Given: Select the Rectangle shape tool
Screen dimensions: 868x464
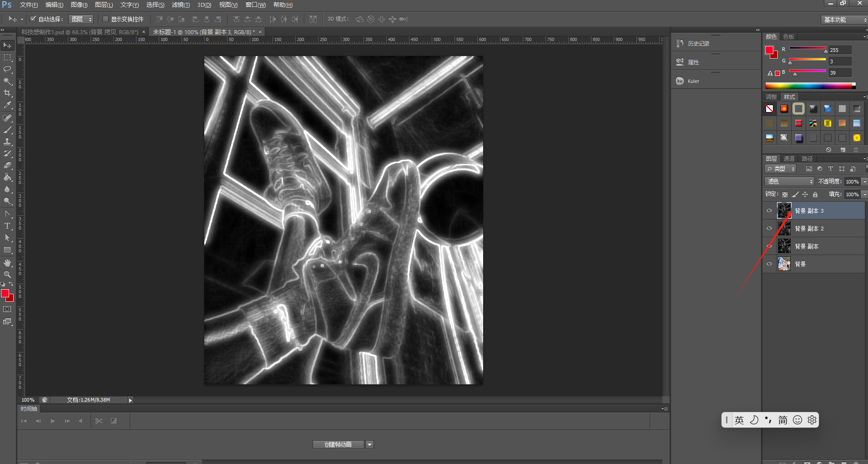Looking at the screenshot, I should point(7,250).
